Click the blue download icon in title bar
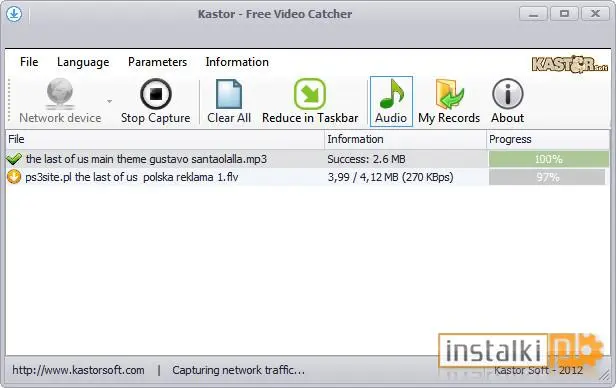 tap(14, 14)
